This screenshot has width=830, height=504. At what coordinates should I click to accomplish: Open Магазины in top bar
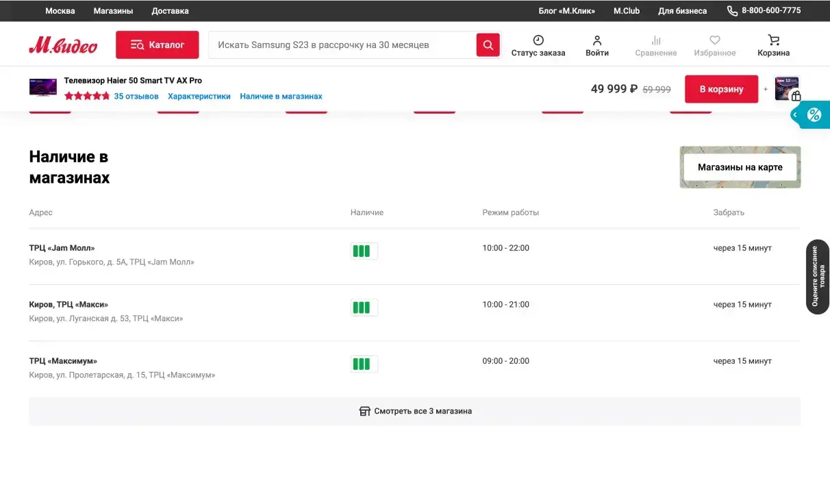(113, 11)
